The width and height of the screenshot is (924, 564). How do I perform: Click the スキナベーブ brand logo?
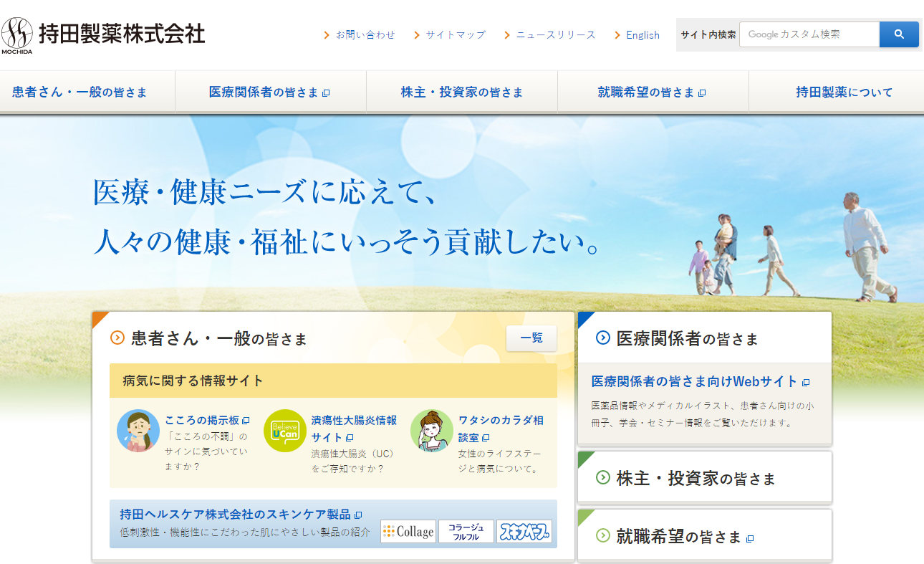coord(524,531)
